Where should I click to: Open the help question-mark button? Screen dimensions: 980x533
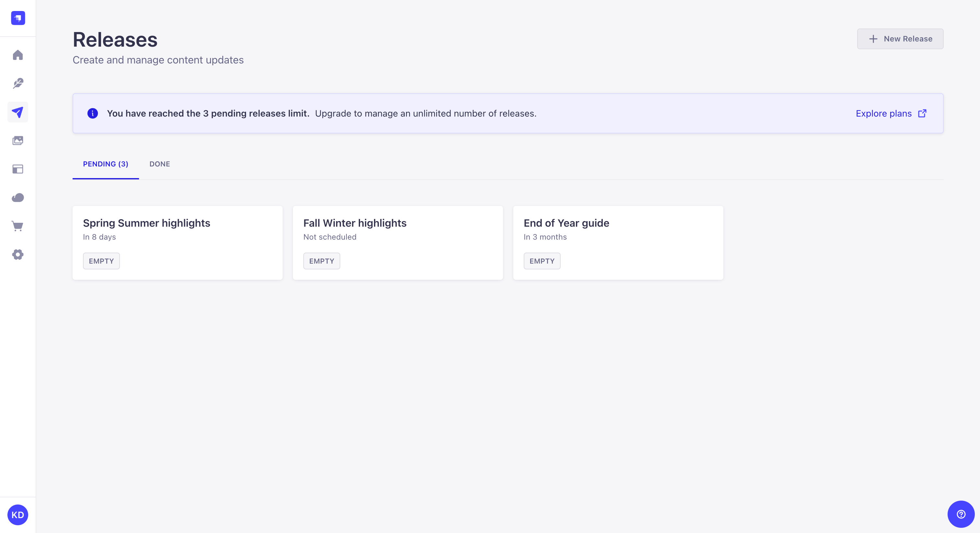click(x=961, y=514)
